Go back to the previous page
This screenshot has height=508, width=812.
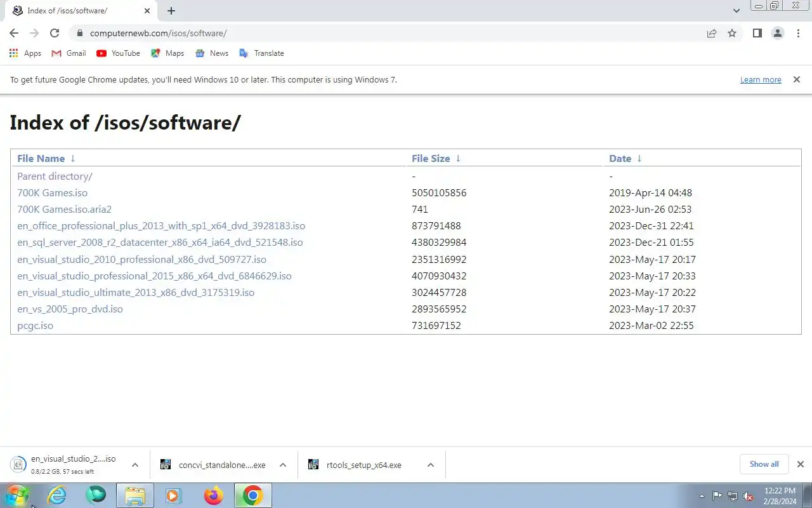(x=14, y=33)
